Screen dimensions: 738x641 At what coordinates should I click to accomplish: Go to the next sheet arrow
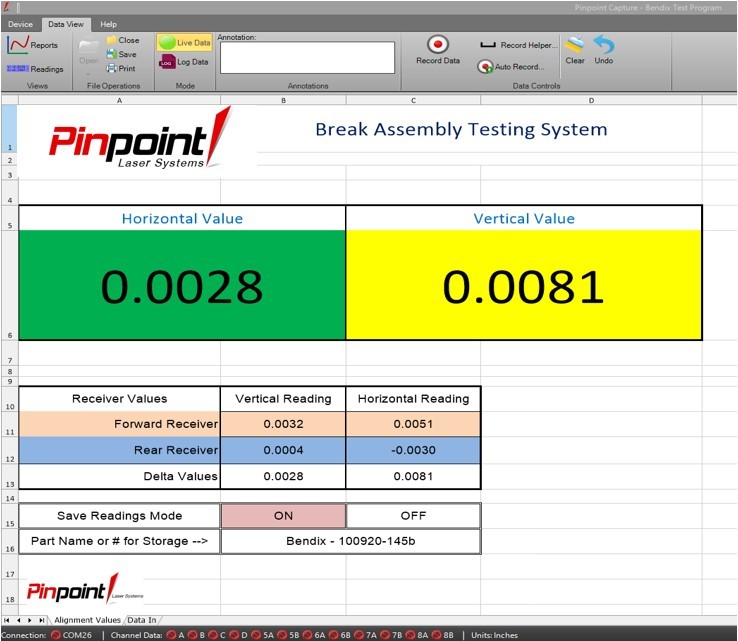tap(30, 620)
